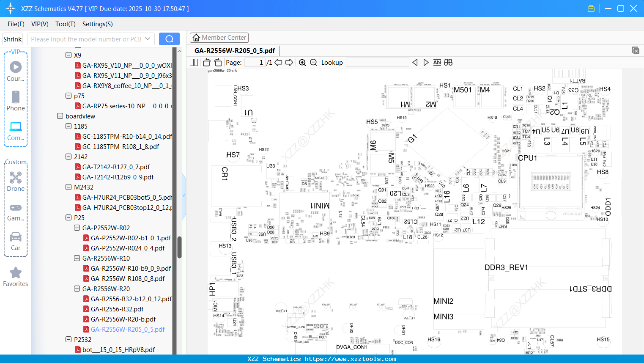Click the yellow briefcase icon in title bar
The width and height of the screenshot is (644, 363).
pyautogui.click(x=591, y=8)
